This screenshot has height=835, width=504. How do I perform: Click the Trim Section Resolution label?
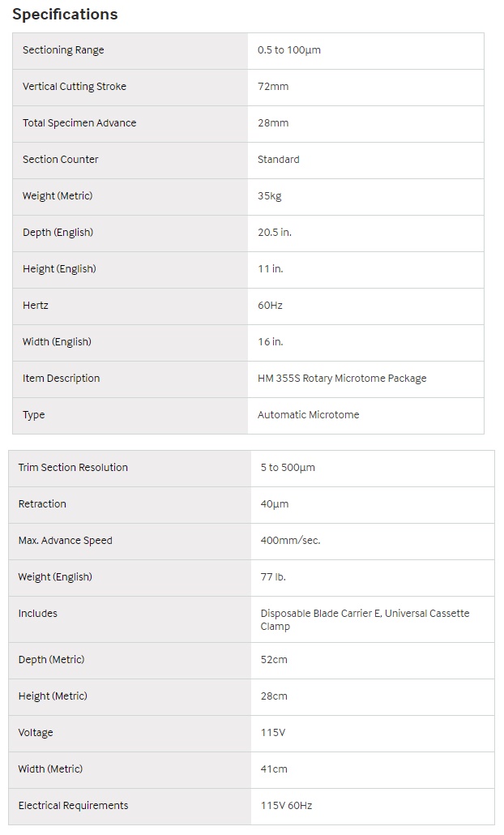tap(73, 468)
